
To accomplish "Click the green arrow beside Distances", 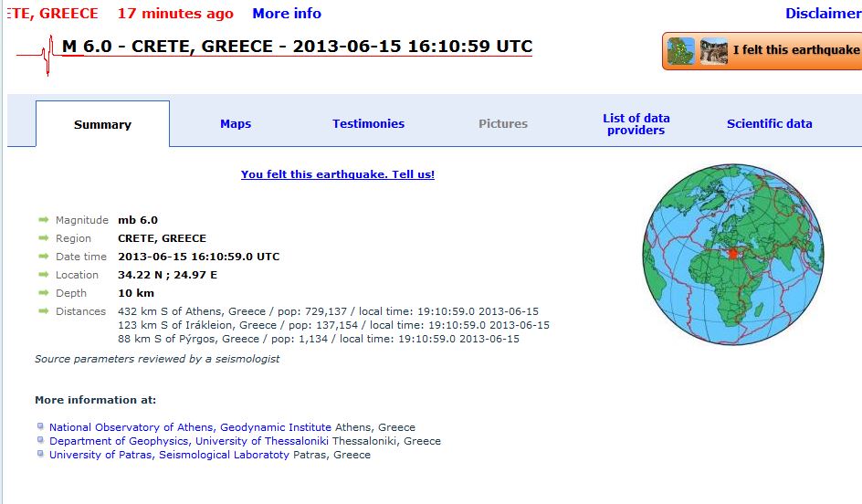I will pos(44,310).
